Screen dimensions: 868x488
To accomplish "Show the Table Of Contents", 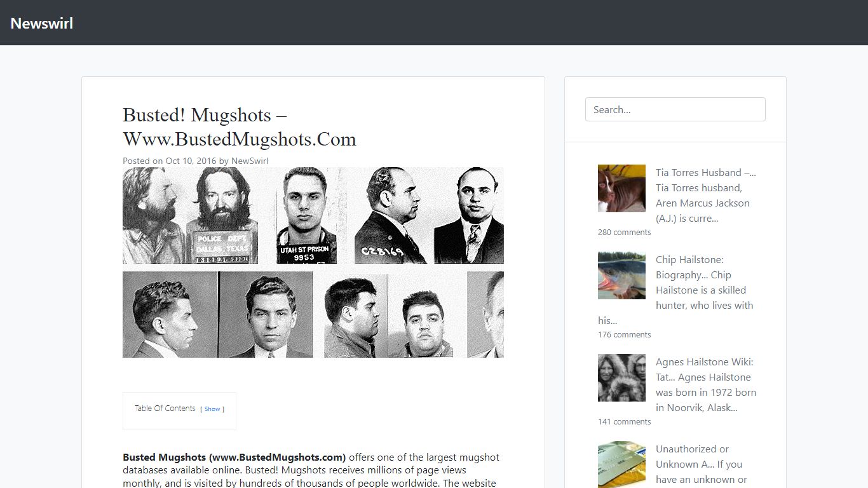I will pyautogui.click(x=212, y=409).
